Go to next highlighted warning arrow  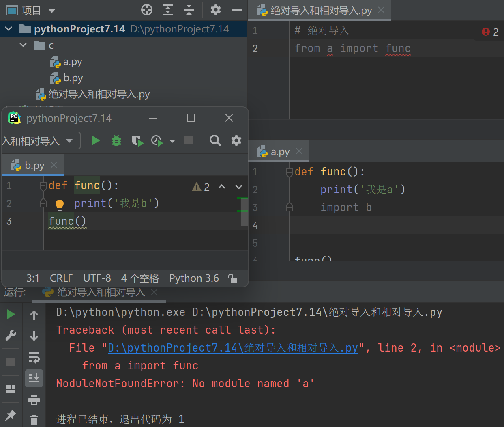coord(239,187)
